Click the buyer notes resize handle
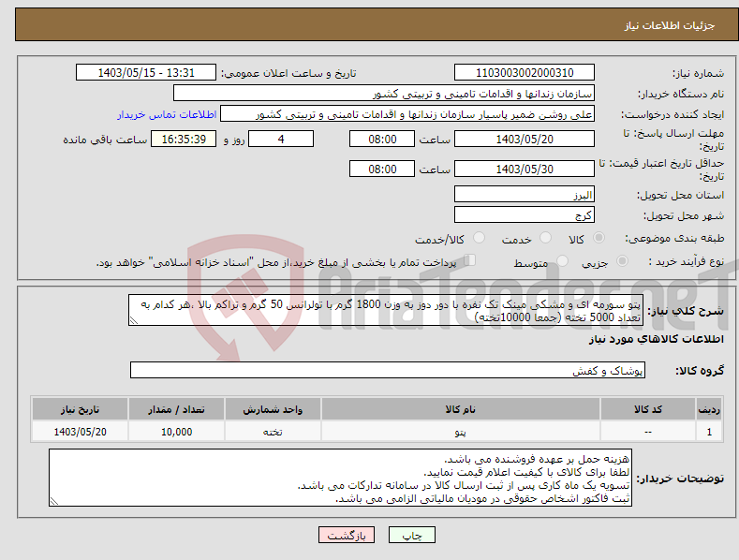This screenshot has height=560, width=739. pos(54,502)
